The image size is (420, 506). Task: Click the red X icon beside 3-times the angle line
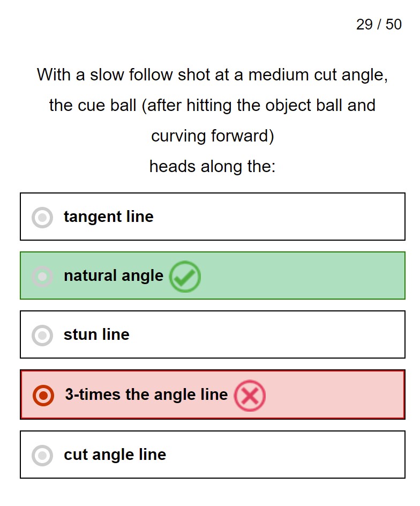(x=250, y=396)
